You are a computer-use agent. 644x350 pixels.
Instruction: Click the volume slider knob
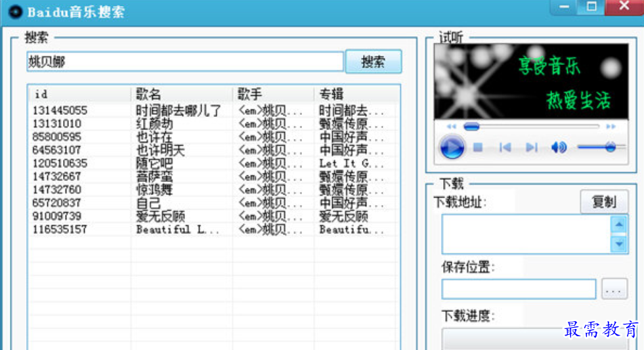coord(611,146)
